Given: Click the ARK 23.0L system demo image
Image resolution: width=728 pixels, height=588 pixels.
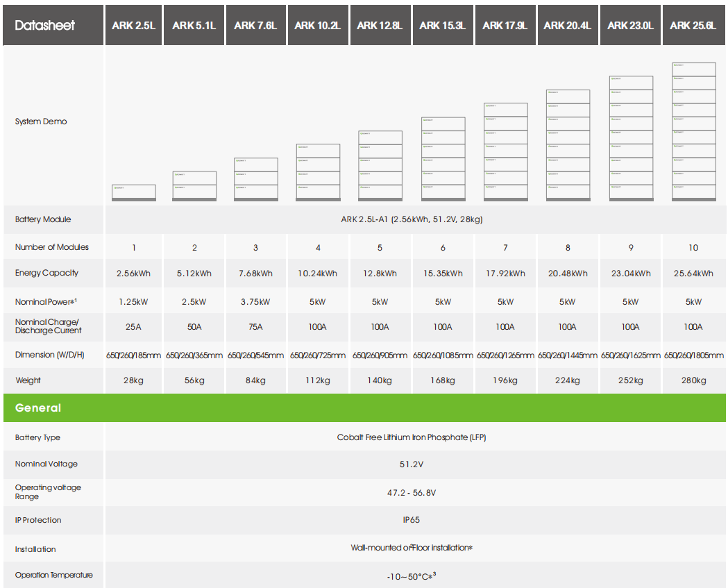Looking at the screenshot, I should (x=631, y=138).
